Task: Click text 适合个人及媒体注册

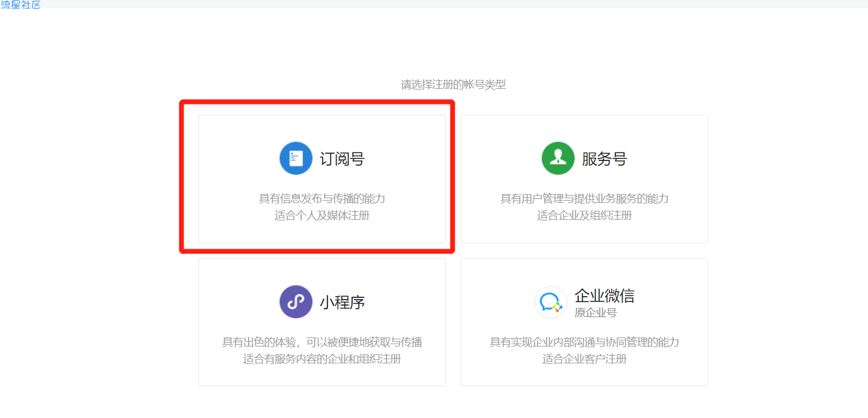Action: (x=322, y=216)
